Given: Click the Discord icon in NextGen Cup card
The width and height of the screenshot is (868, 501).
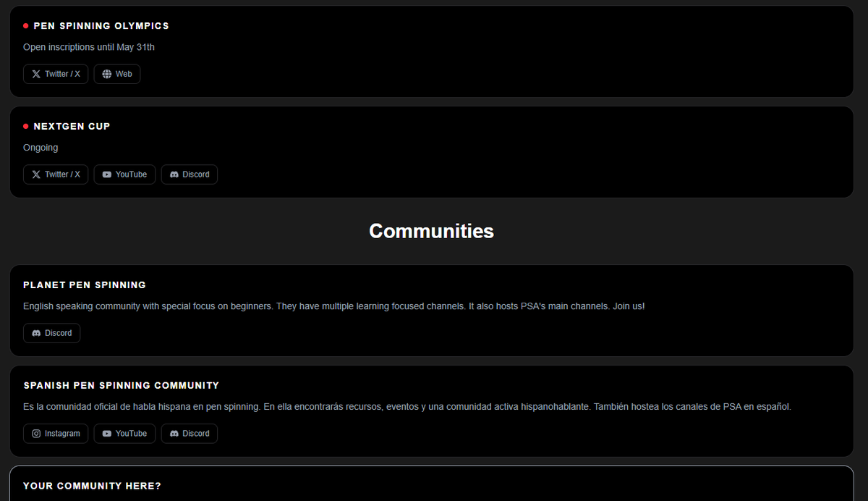Looking at the screenshot, I should pyautogui.click(x=174, y=174).
